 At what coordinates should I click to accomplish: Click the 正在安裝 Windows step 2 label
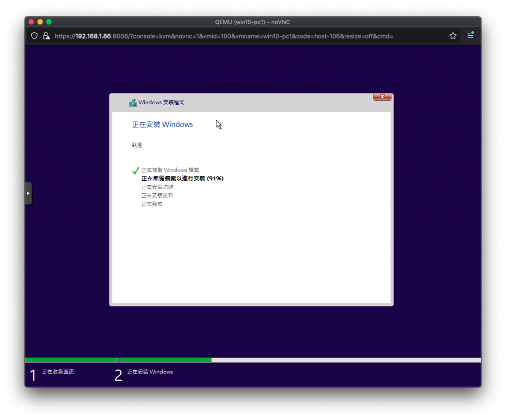pyautogui.click(x=150, y=372)
